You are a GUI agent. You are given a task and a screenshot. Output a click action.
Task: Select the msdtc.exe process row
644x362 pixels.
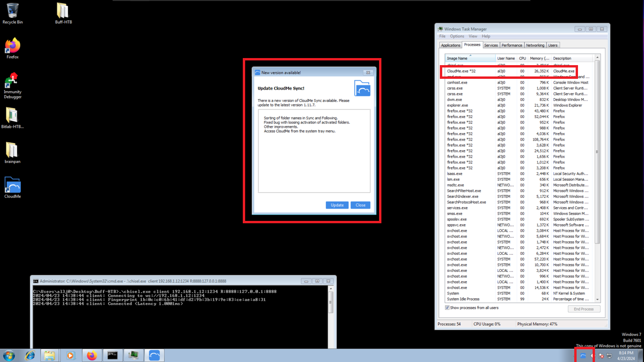(x=520, y=185)
